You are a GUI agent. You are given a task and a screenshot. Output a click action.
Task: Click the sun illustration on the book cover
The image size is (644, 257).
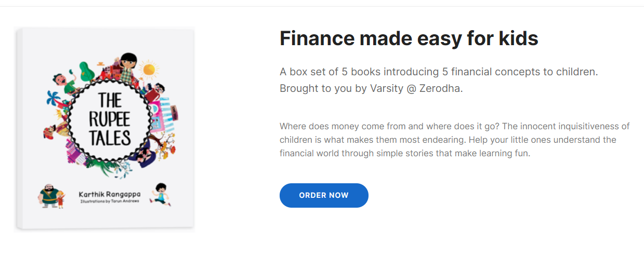coord(150,69)
